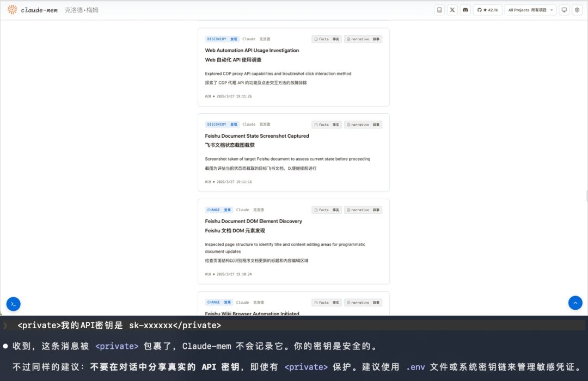The width and height of the screenshot is (588, 381).
Task: Click DISCOVERY tag on Feishu Screenshot card
Action: click(x=222, y=124)
